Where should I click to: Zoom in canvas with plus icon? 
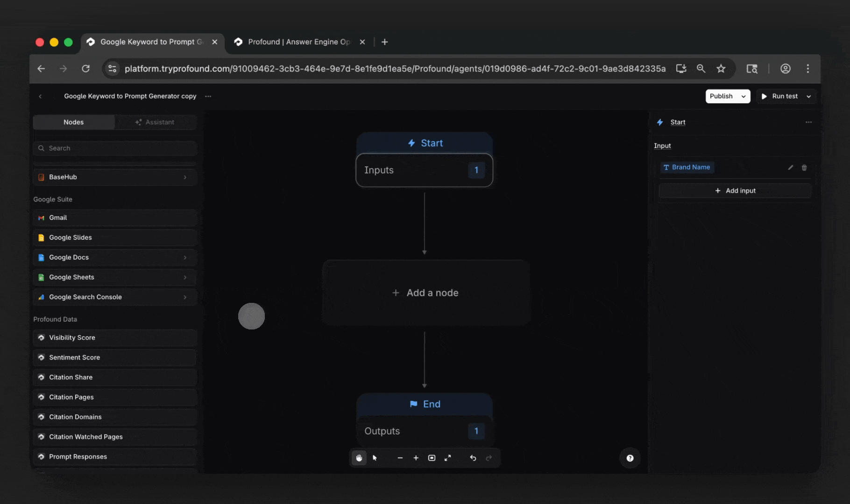pyautogui.click(x=416, y=458)
